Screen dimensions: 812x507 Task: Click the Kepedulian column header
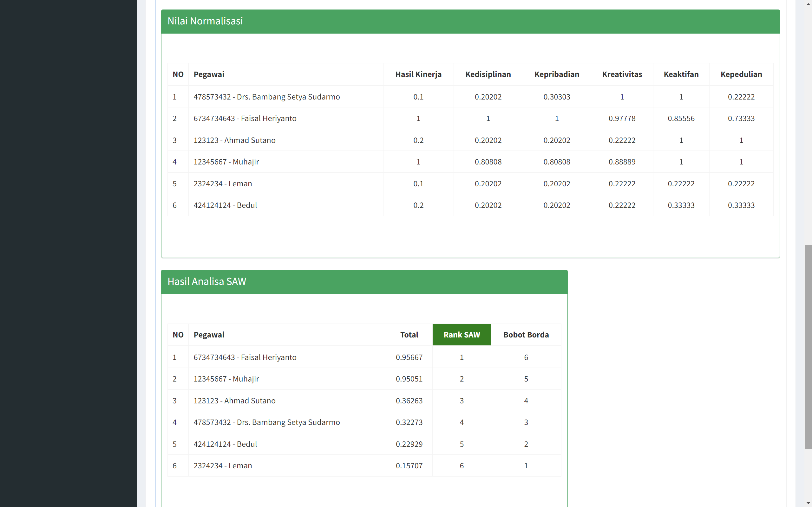click(741, 74)
